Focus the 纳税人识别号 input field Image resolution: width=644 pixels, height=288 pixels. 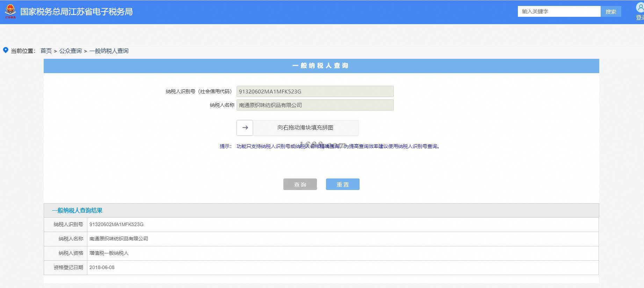click(315, 91)
